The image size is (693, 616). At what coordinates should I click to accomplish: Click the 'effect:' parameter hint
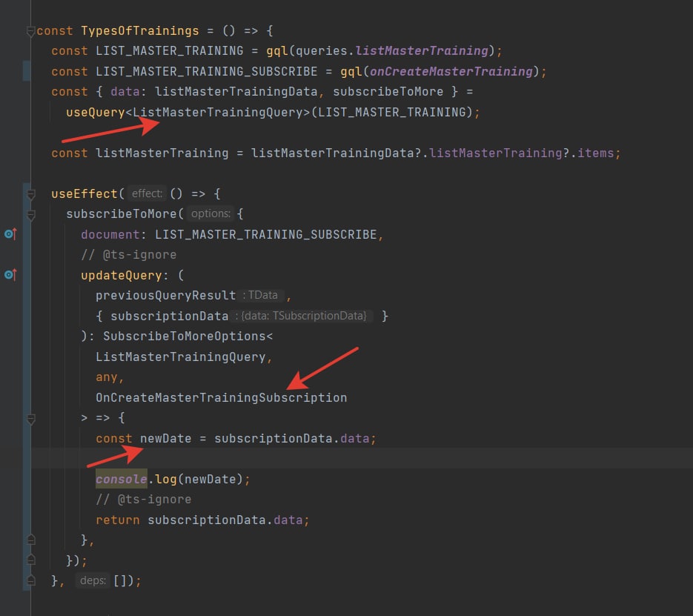147,193
